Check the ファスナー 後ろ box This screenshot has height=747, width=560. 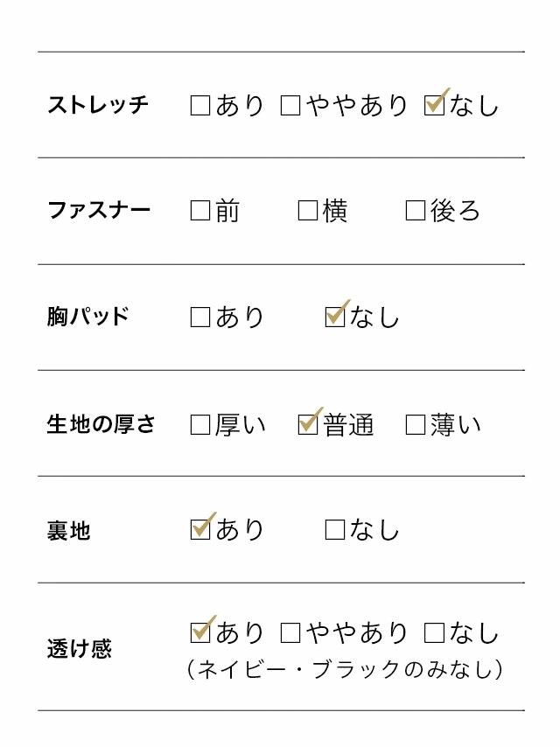tap(416, 211)
